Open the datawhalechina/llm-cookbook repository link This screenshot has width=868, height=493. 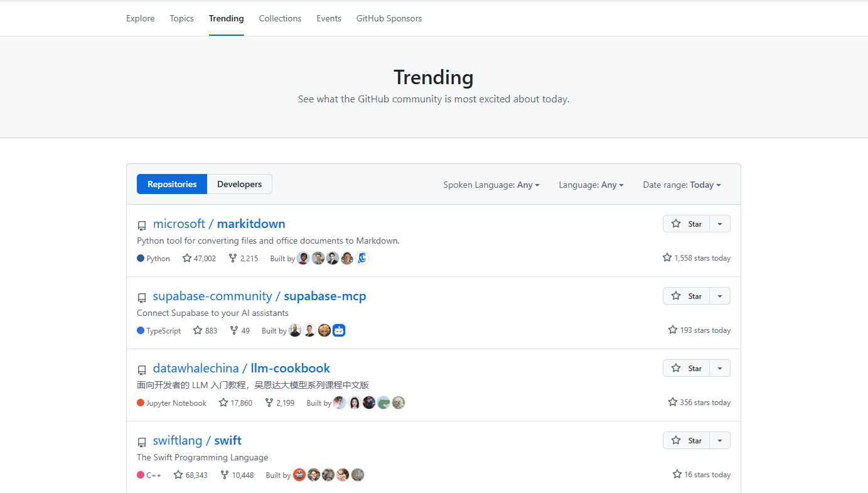pos(241,368)
